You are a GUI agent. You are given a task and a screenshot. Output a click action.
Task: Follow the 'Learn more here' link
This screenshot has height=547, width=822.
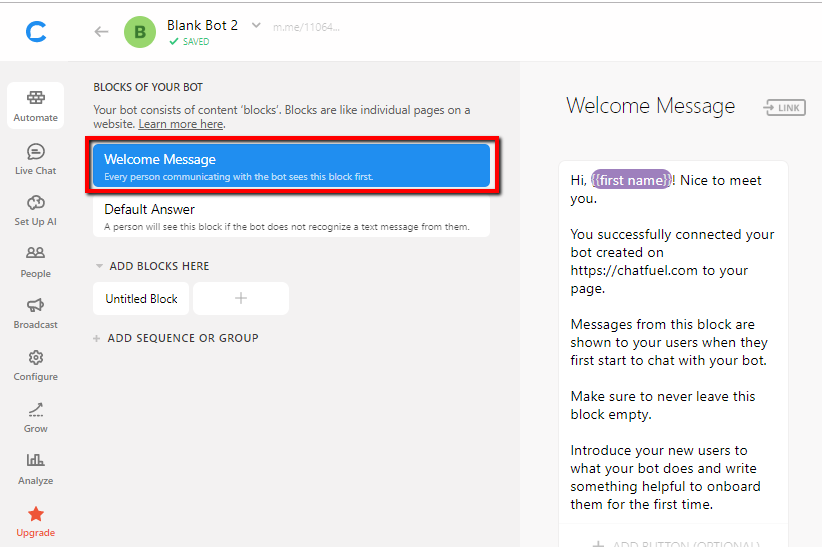(181, 124)
